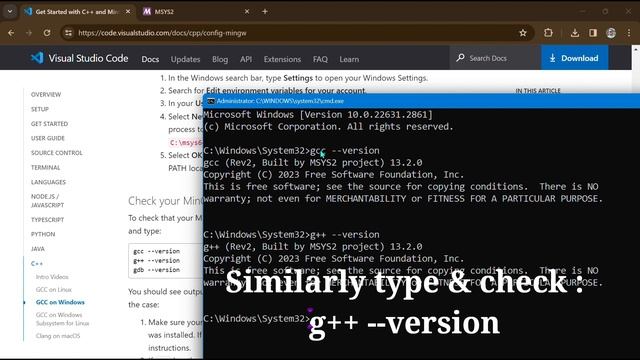The width and height of the screenshot is (640, 360).
Task: Open Python in docs sidebar
Action: (43, 234)
